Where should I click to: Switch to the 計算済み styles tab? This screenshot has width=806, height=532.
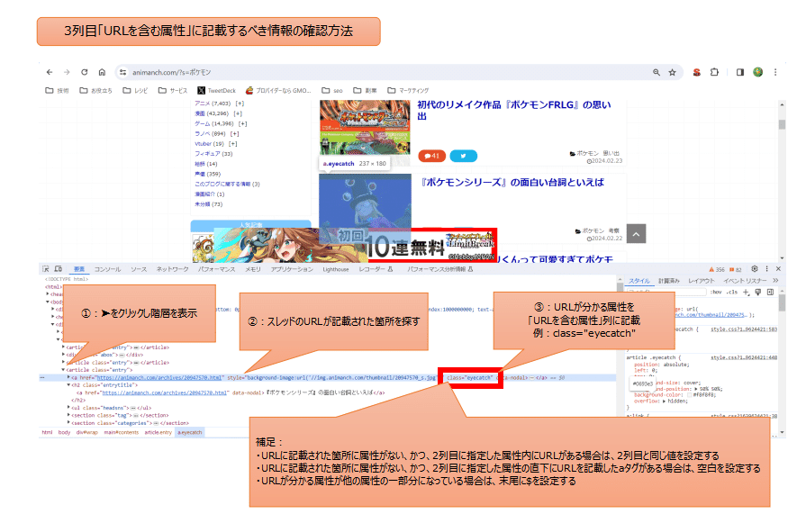pos(669,281)
